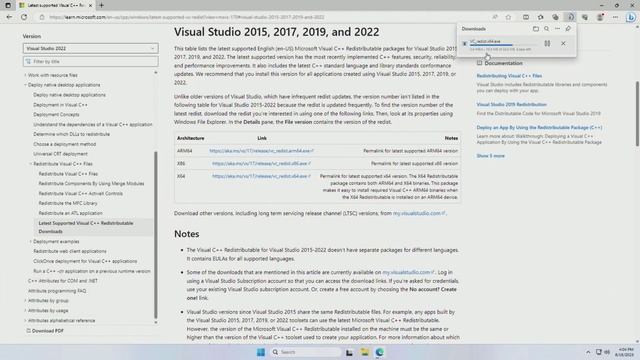Viewport: 640px width, 360px height.
Task: Pin the Downloads panel
Action: 568,29
